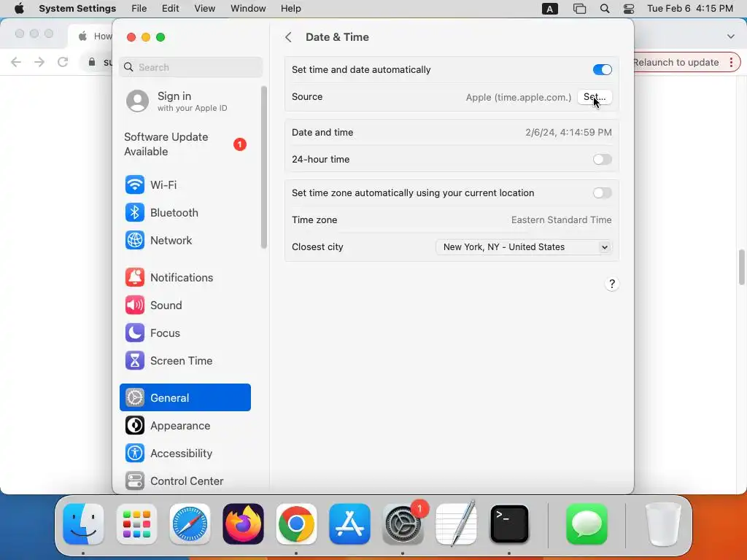Open Safari from the Dock
This screenshot has width=747, height=560.
[190, 524]
